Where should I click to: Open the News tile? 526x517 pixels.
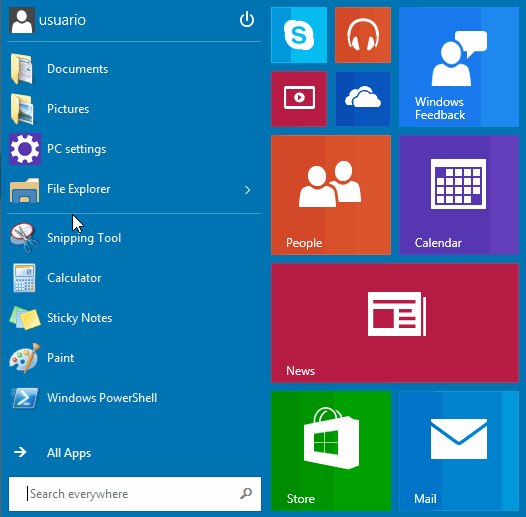(395, 323)
